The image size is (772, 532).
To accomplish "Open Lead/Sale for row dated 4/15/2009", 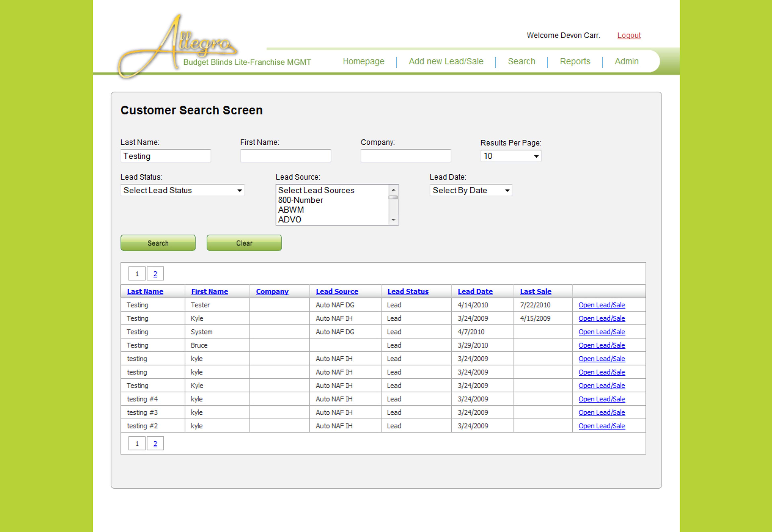I will 602,318.
